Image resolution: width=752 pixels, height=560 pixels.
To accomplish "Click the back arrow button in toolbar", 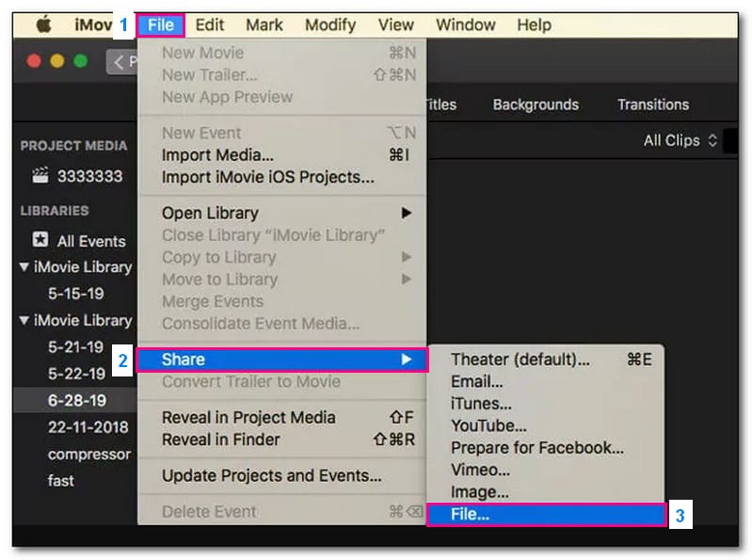I will coord(121,62).
